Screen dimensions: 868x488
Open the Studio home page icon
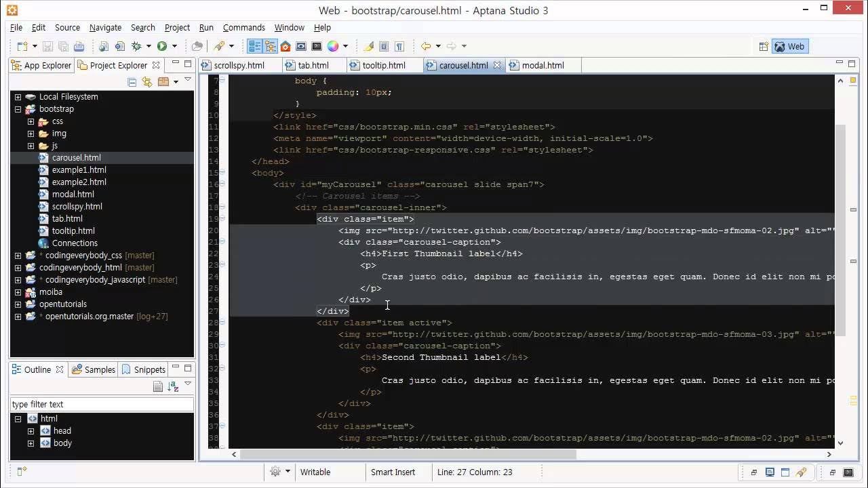coord(285,46)
